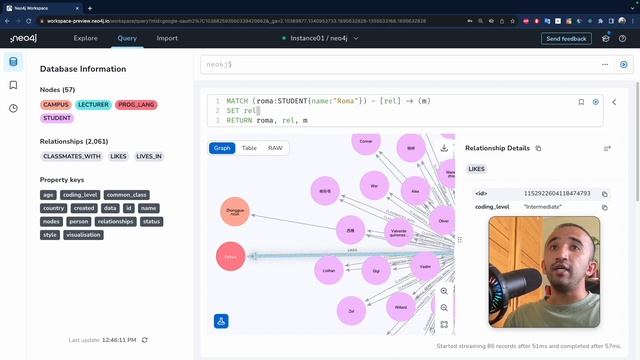Viewport: 640px width, 360px height.
Task: Copy the coding_level value
Action: (x=604, y=208)
